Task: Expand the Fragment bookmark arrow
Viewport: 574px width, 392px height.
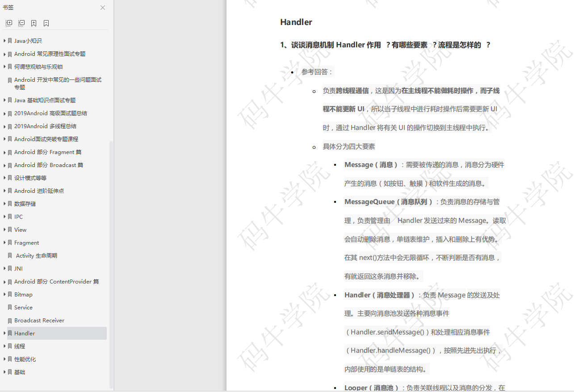Action: click(4, 242)
